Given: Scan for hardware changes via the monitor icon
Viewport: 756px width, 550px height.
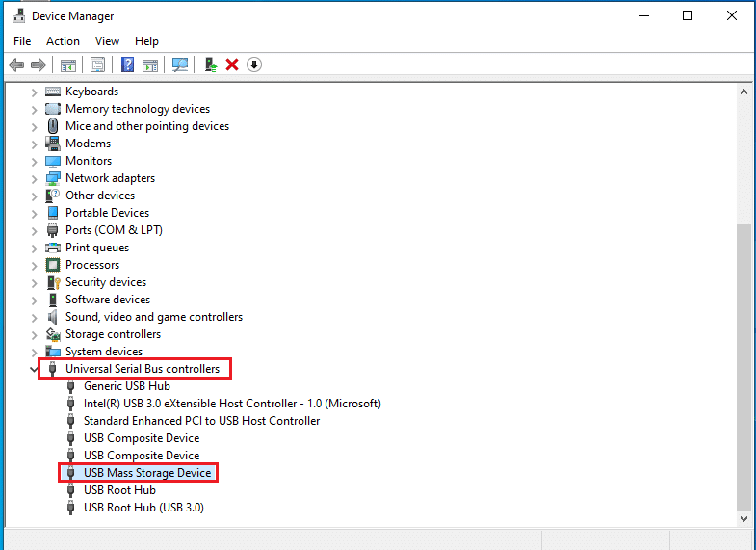Looking at the screenshot, I should click(x=180, y=65).
